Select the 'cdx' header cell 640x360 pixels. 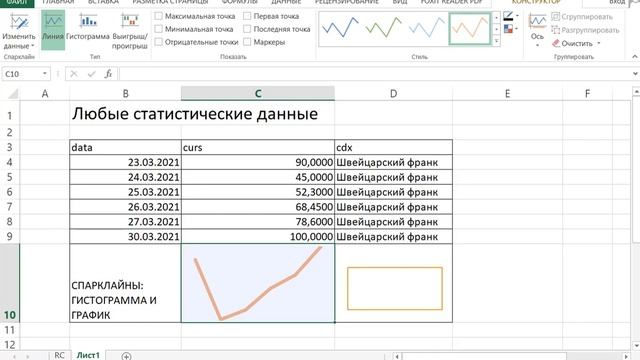tap(393, 147)
